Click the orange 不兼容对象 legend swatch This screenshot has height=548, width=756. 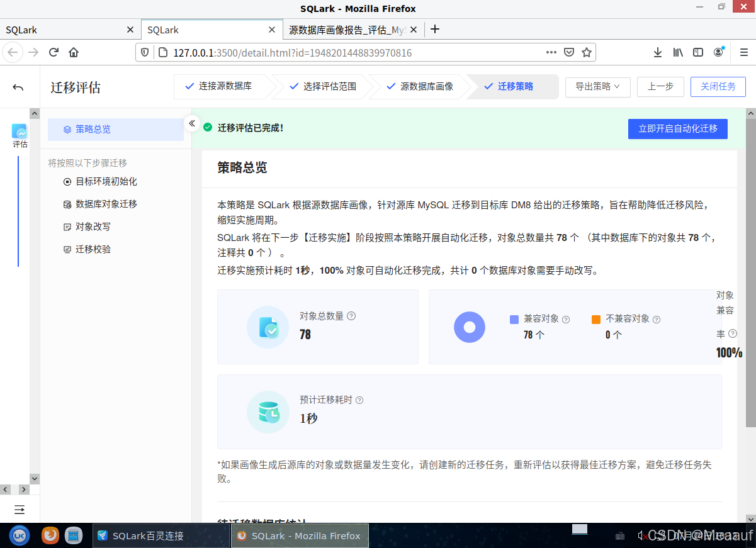tap(595, 320)
